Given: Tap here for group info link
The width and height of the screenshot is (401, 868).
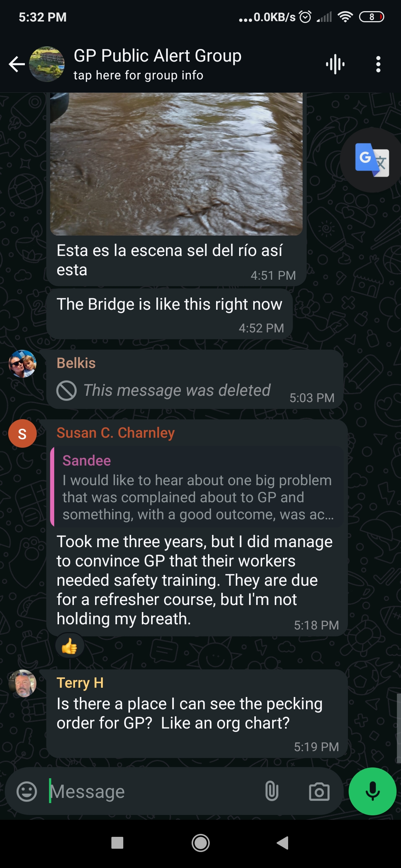Looking at the screenshot, I should 138,75.
